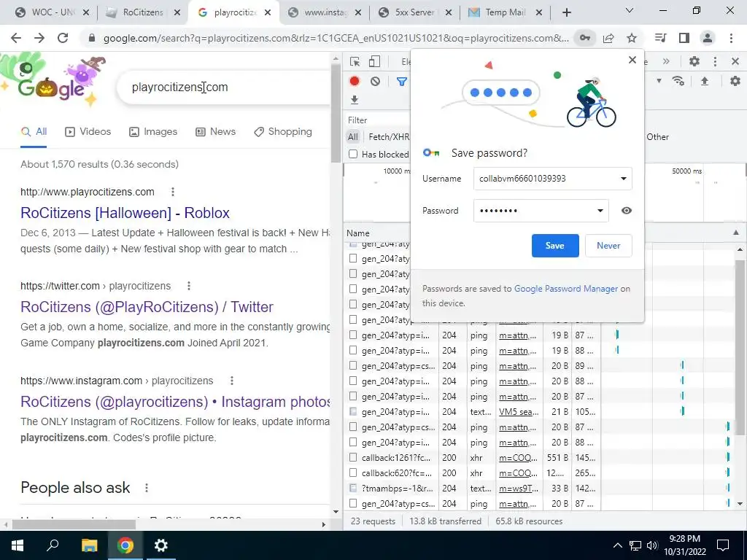Open the Google Password Manager link
The image size is (747, 560).
[566, 289]
